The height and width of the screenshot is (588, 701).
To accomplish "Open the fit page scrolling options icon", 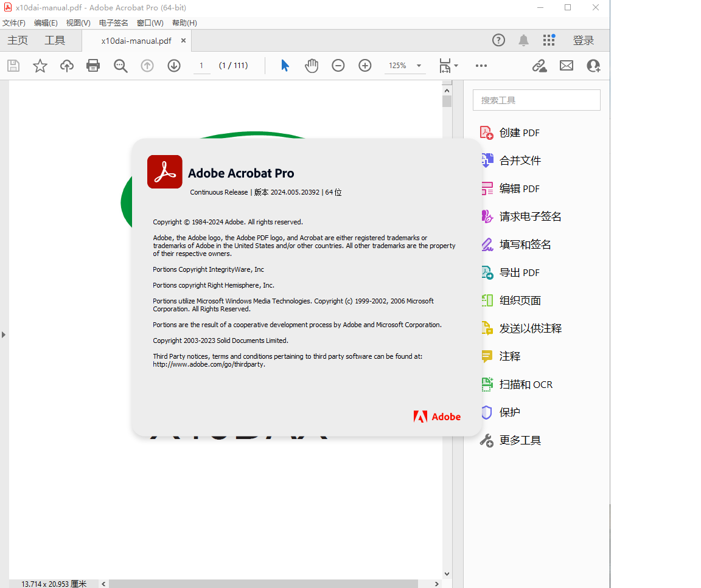I will pyautogui.click(x=448, y=66).
